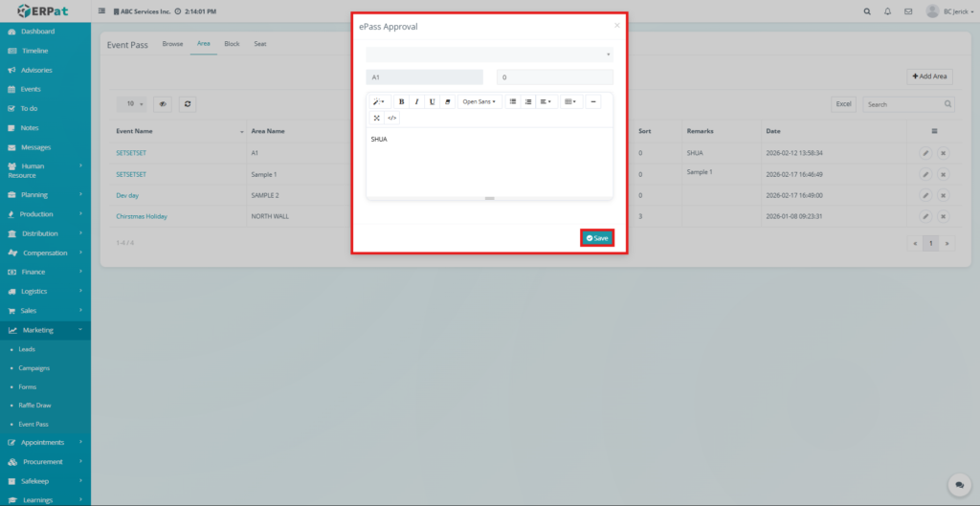Viewport: 980px width, 506px height.
Task: Save the ePass Approval form
Action: [x=597, y=238]
